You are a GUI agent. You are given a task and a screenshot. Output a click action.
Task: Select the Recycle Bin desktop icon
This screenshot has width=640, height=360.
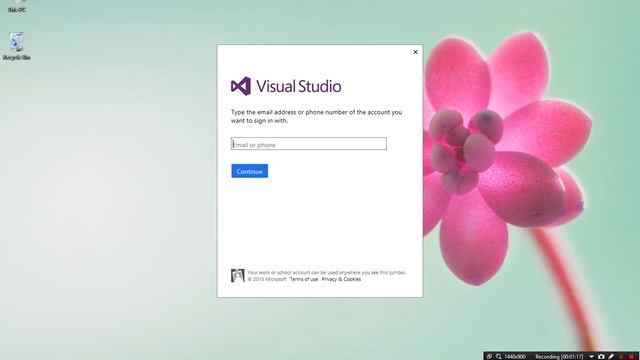coord(16,47)
